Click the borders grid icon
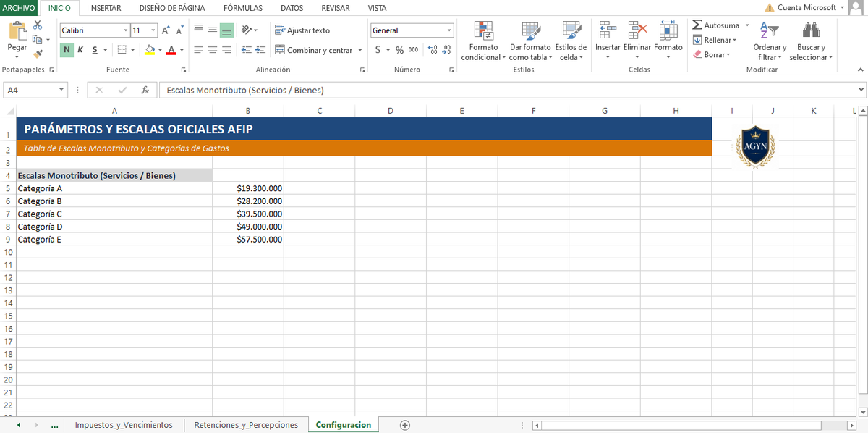This screenshot has height=433, width=868. tap(122, 50)
